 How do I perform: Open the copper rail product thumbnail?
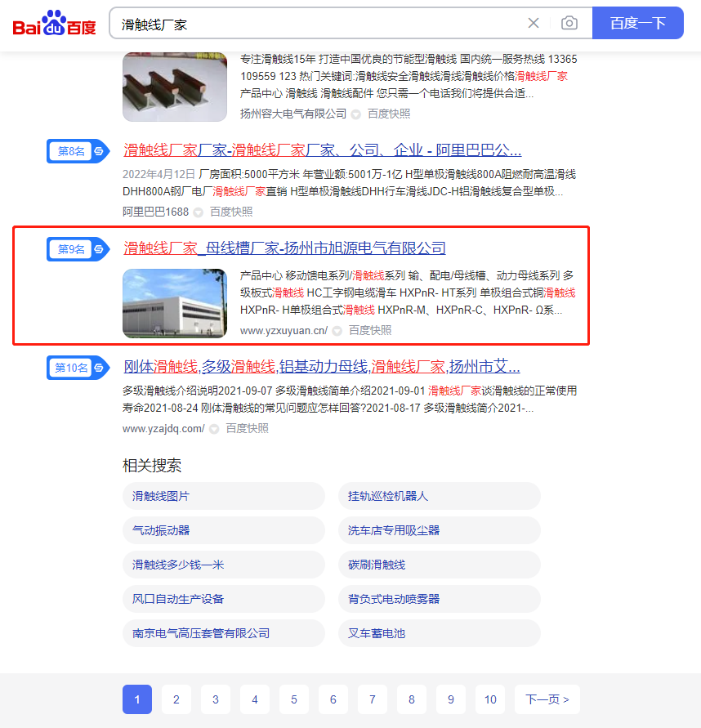coord(175,87)
